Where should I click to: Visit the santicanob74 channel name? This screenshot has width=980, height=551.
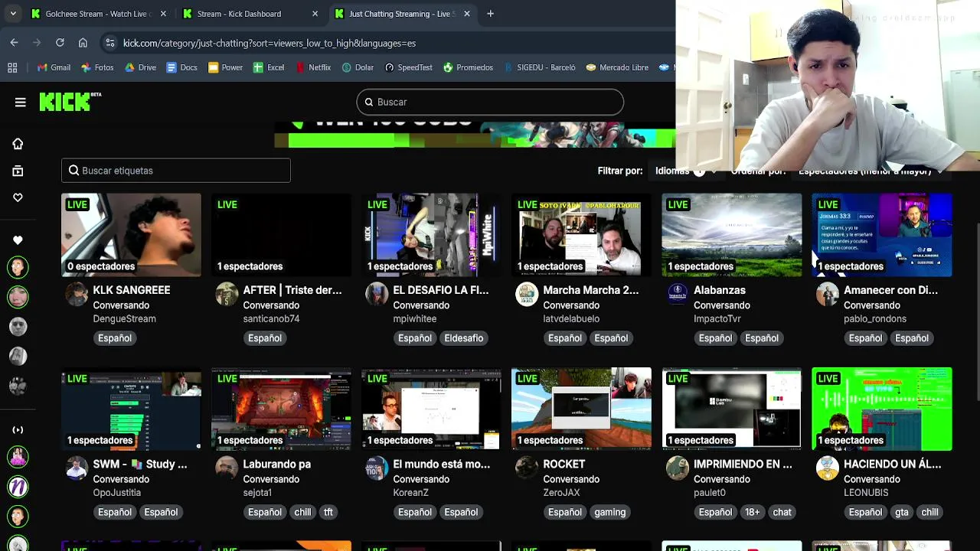tap(271, 318)
